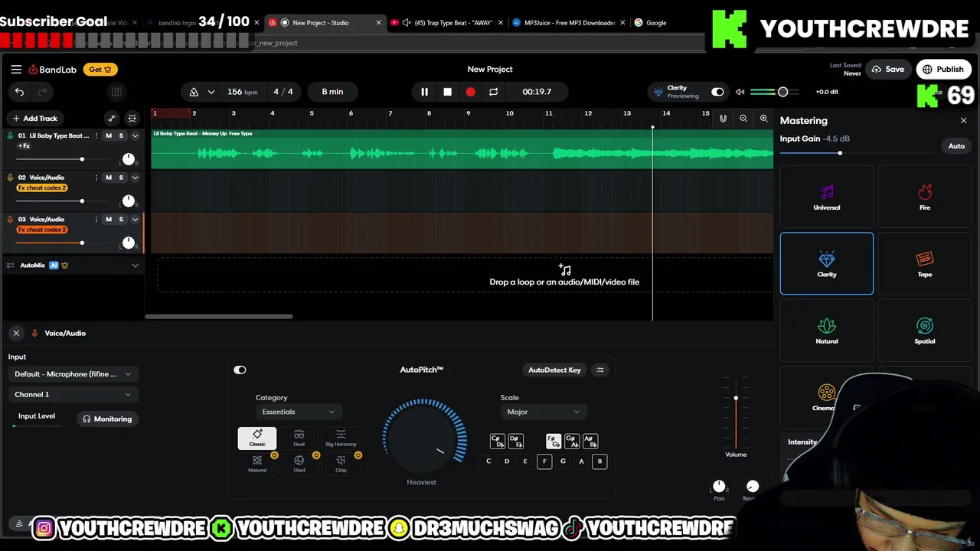Toggle the metronome icon
This screenshot has width=980, height=551.
194,92
